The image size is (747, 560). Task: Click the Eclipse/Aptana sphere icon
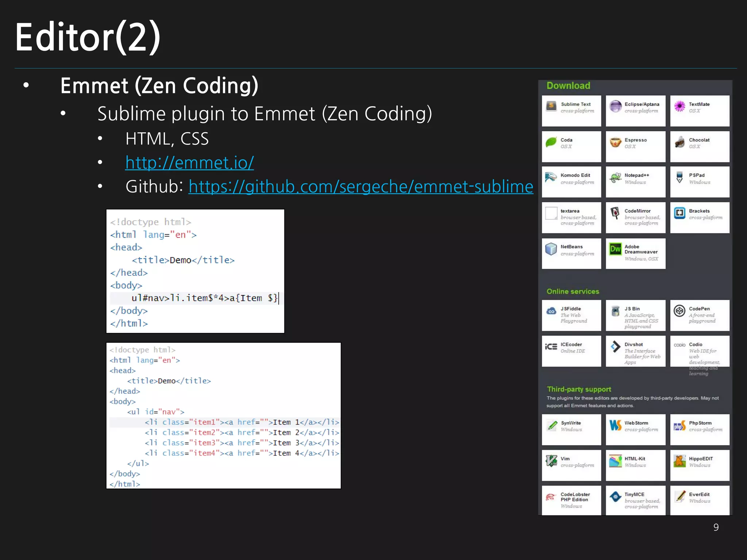[615, 106]
